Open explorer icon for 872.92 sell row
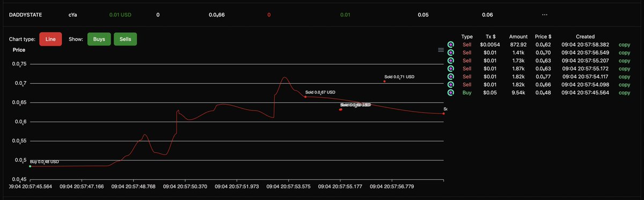Image resolution: width=644 pixels, height=200 pixels. pos(451,45)
